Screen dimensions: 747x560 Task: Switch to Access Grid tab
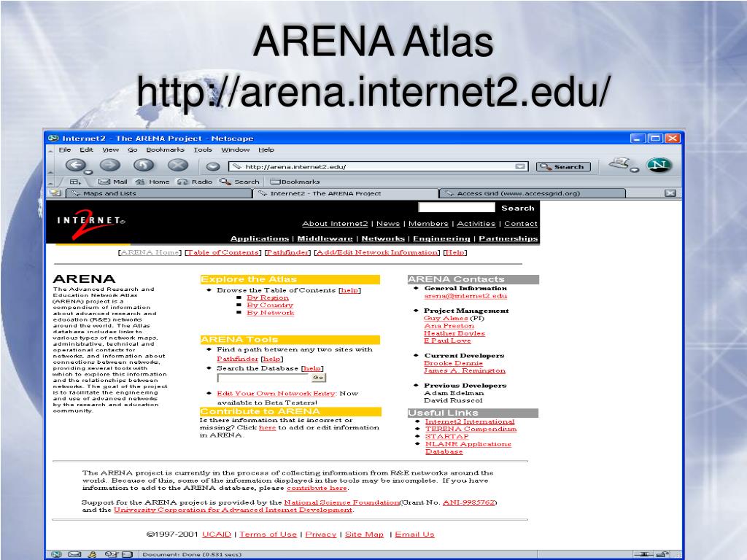click(532, 192)
